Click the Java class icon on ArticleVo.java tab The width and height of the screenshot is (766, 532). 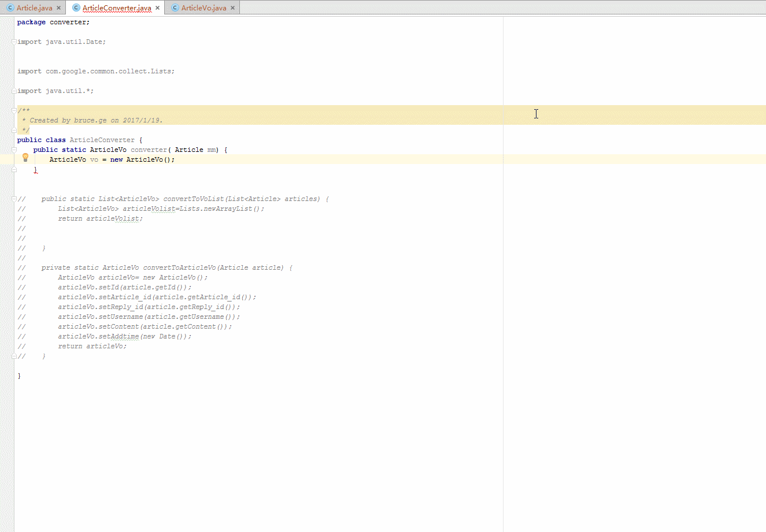pos(175,8)
